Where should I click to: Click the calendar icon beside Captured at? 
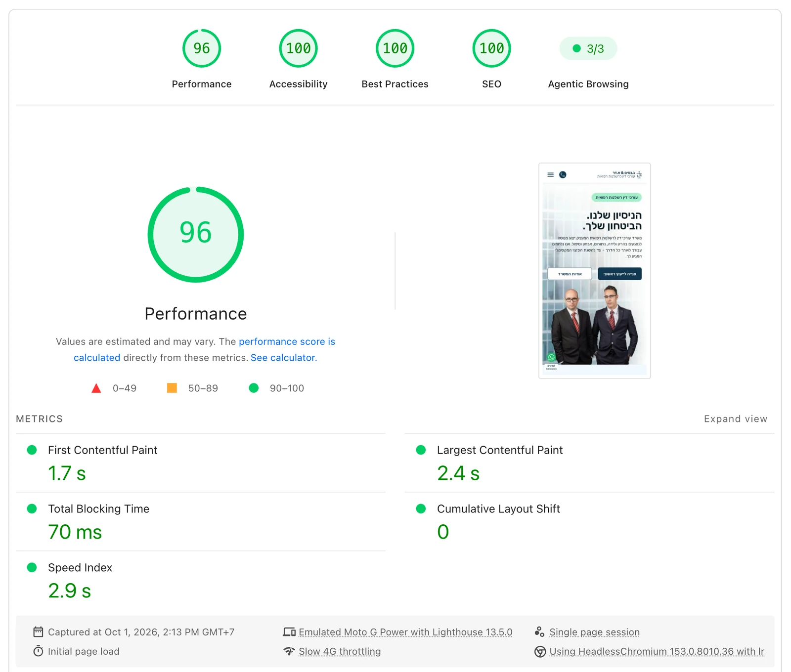pyautogui.click(x=38, y=632)
